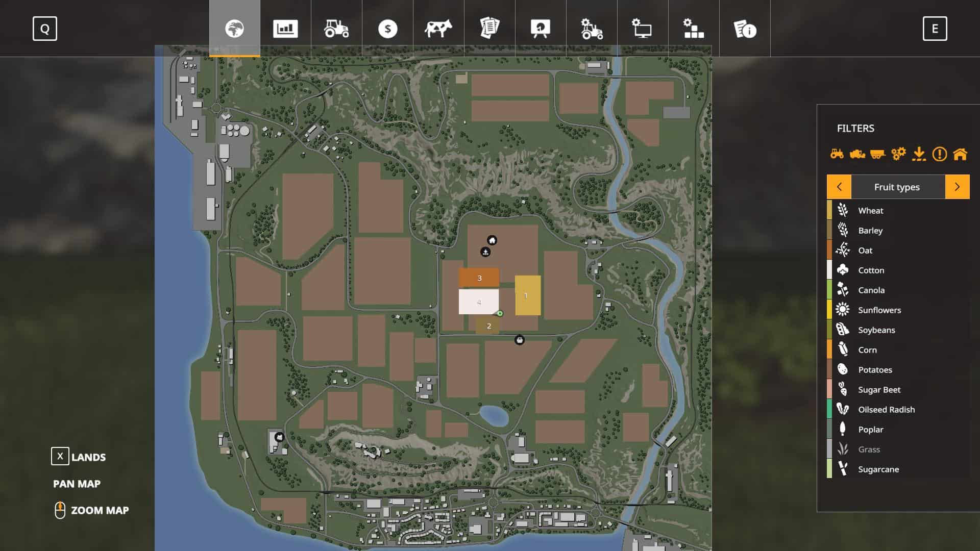Click the Zoom Map mouse hint

[x=92, y=510]
